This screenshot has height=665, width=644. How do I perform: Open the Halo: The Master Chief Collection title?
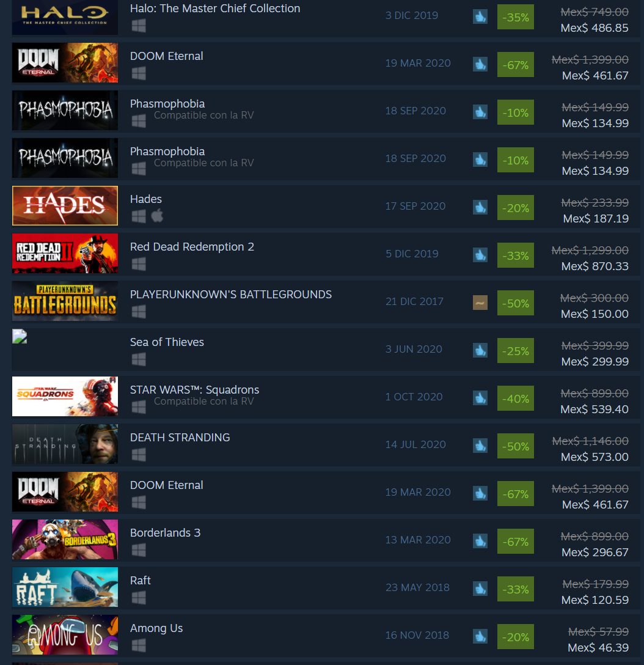pos(215,9)
